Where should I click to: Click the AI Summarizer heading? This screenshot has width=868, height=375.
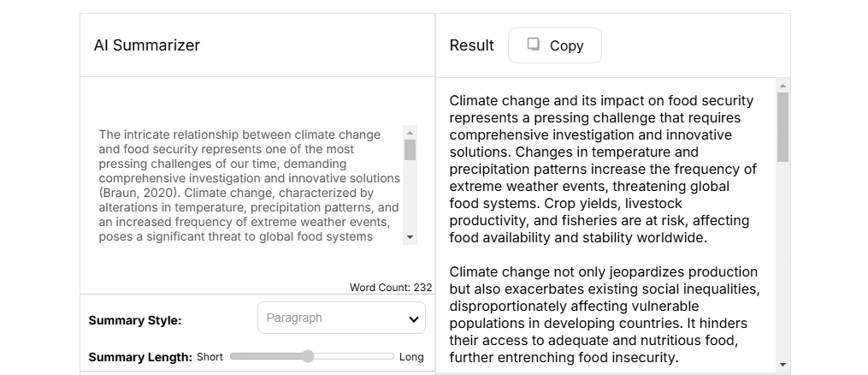coord(147,45)
